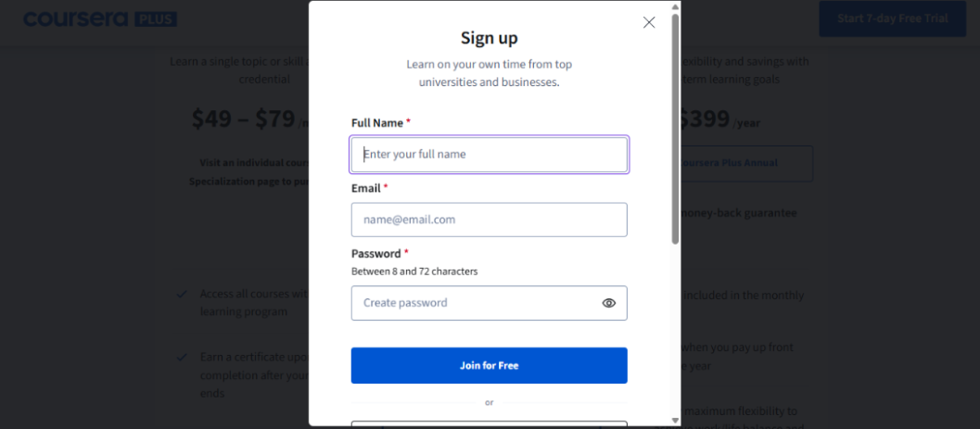The image size is (980, 429).
Task: Close the Sign up dialog
Action: 649,22
